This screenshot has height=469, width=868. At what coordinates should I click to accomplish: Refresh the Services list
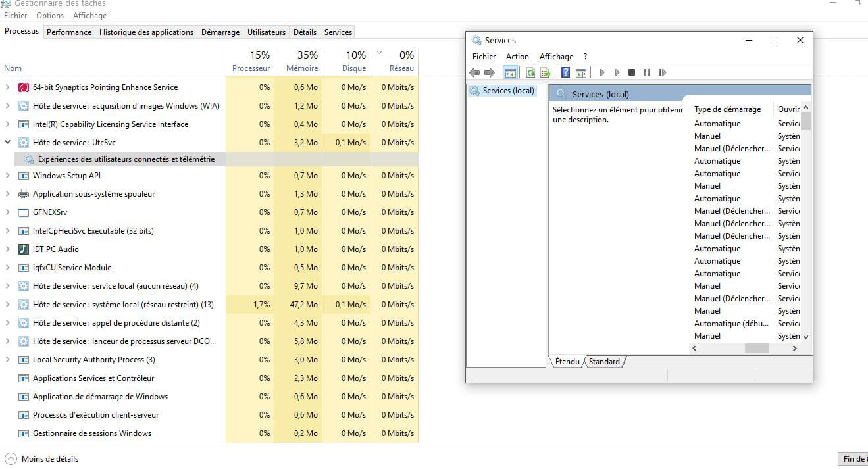(530, 72)
